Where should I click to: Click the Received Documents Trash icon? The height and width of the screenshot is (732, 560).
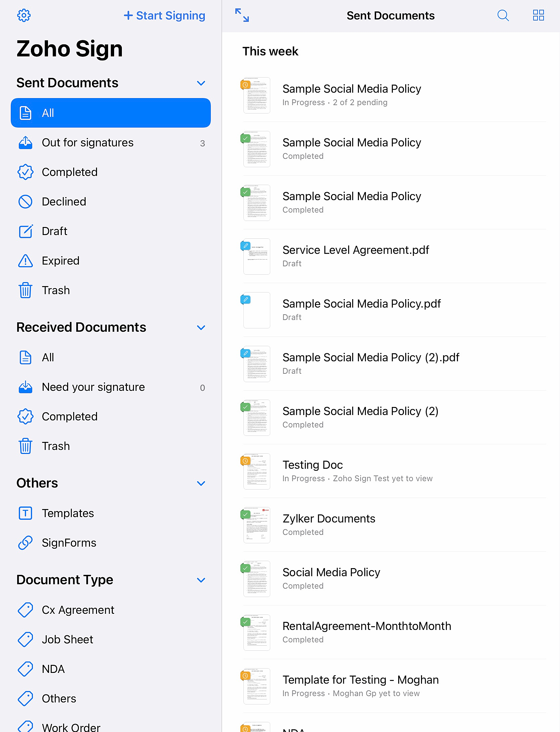26,446
